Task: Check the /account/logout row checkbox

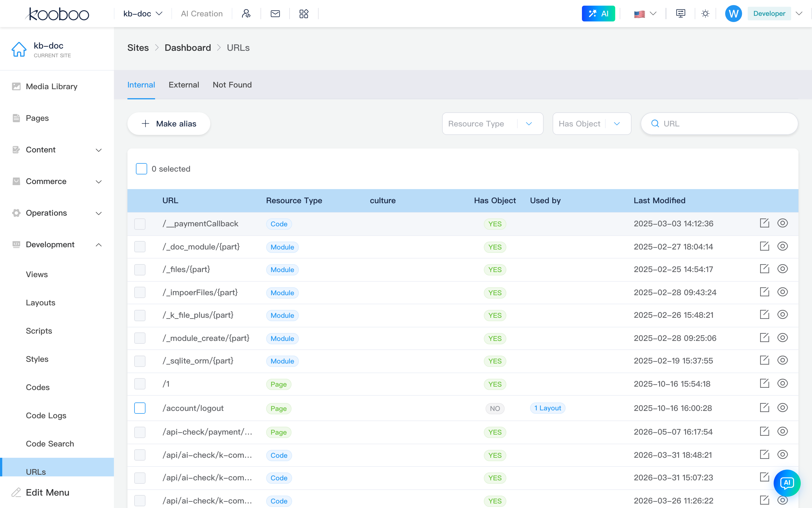Action: pos(140,408)
